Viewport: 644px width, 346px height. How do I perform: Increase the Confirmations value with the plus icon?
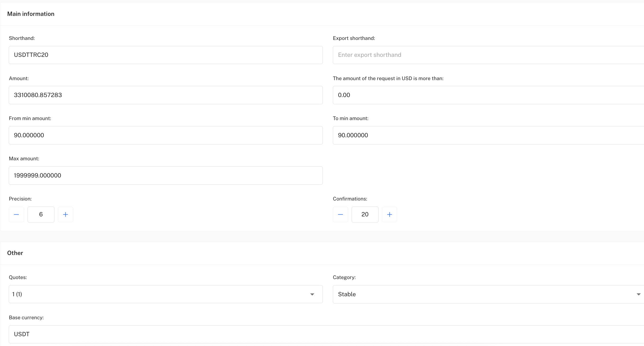(389, 215)
